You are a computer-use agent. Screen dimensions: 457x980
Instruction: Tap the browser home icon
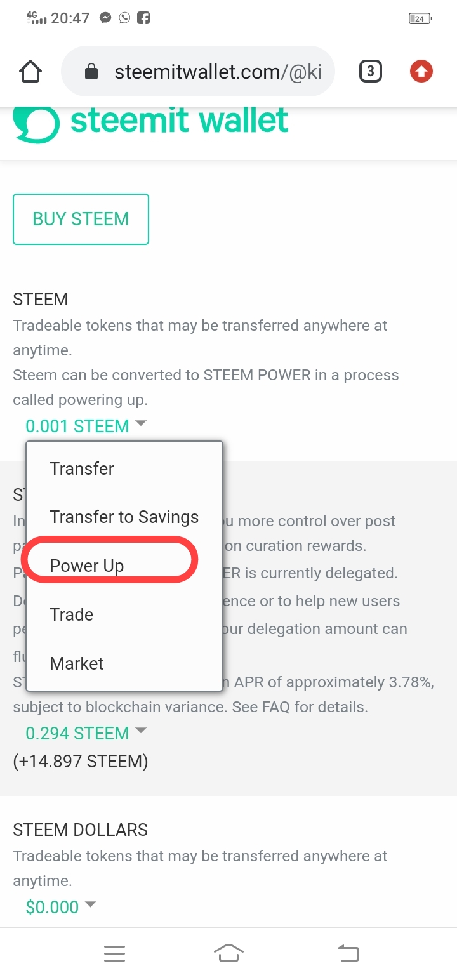point(30,72)
